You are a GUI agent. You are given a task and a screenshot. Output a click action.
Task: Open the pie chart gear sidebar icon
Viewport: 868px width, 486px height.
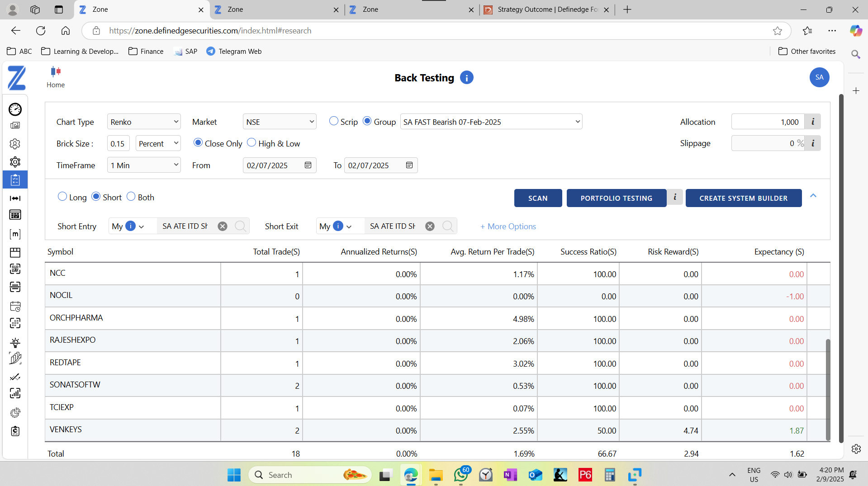(15, 413)
